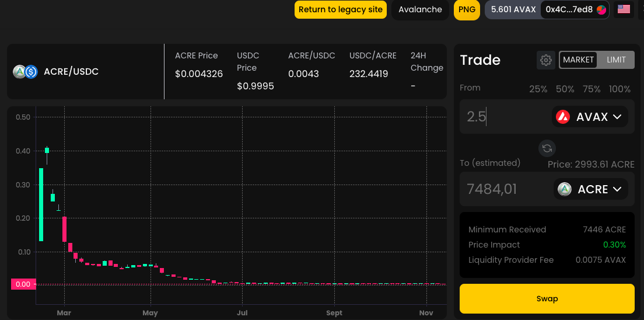Click the ACRE/USDC pair title
The image size is (644, 320).
tap(71, 72)
